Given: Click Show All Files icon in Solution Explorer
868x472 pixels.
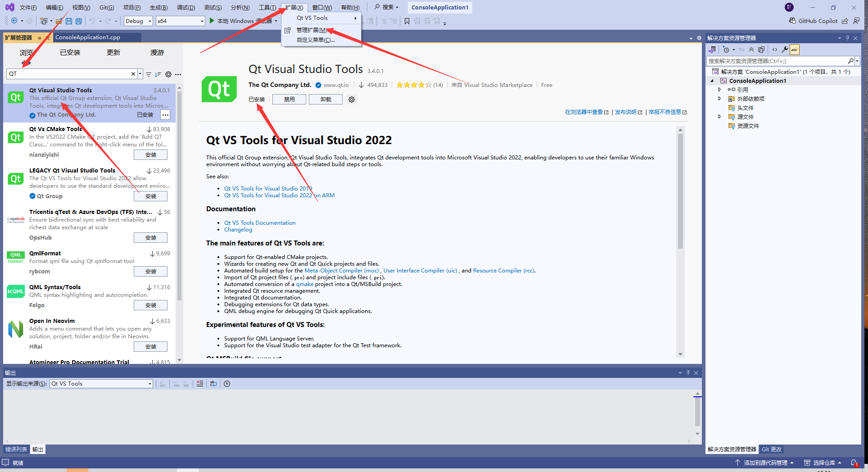Looking at the screenshot, I should point(761,50).
